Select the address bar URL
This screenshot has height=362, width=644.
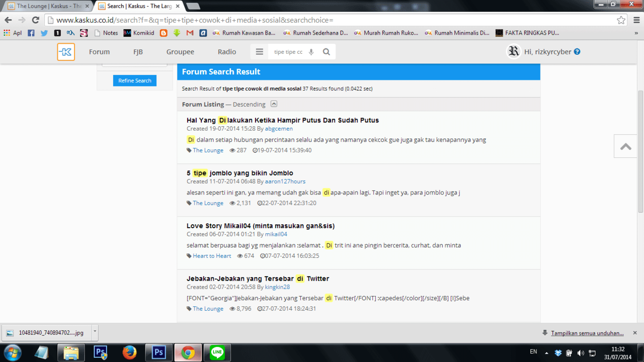pos(195,20)
